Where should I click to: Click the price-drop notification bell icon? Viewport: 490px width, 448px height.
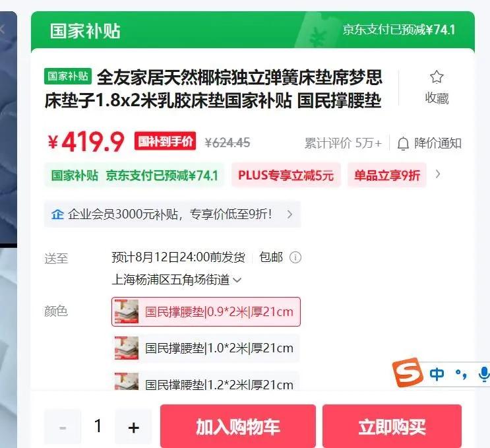tap(403, 143)
